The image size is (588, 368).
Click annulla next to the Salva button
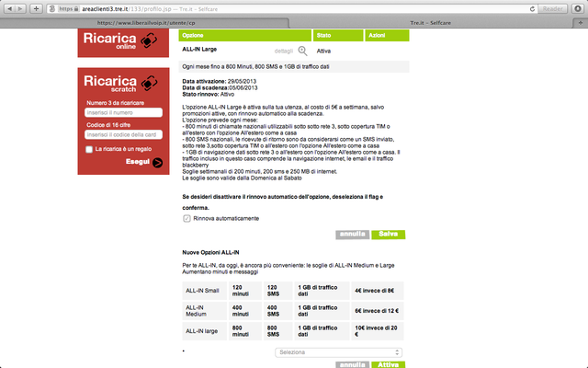(352, 235)
